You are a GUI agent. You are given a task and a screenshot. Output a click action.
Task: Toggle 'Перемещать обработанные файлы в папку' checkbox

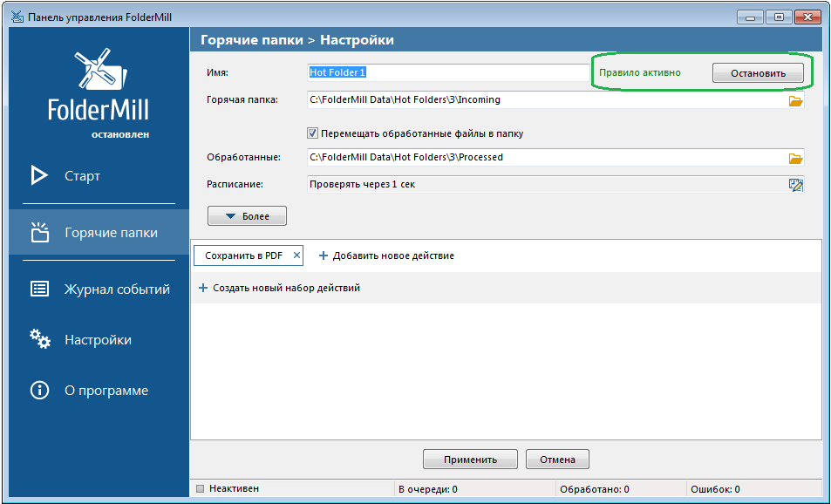313,133
